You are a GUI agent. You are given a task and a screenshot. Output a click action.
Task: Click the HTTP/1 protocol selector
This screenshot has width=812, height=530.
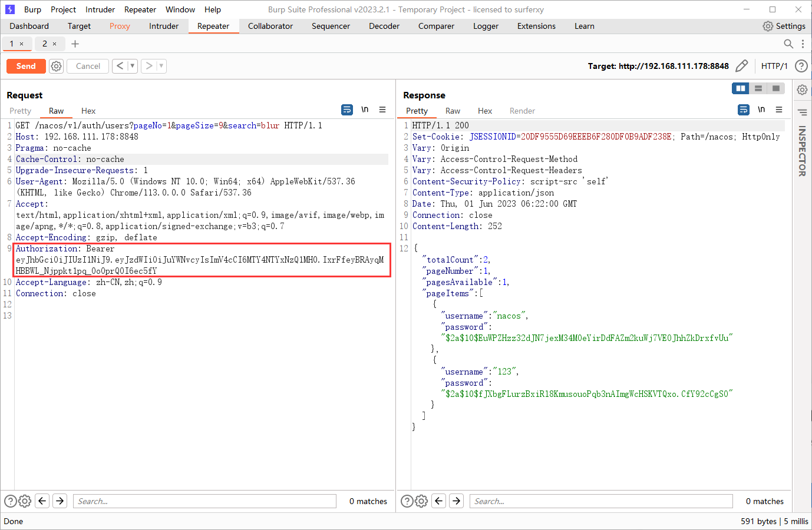(774, 66)
